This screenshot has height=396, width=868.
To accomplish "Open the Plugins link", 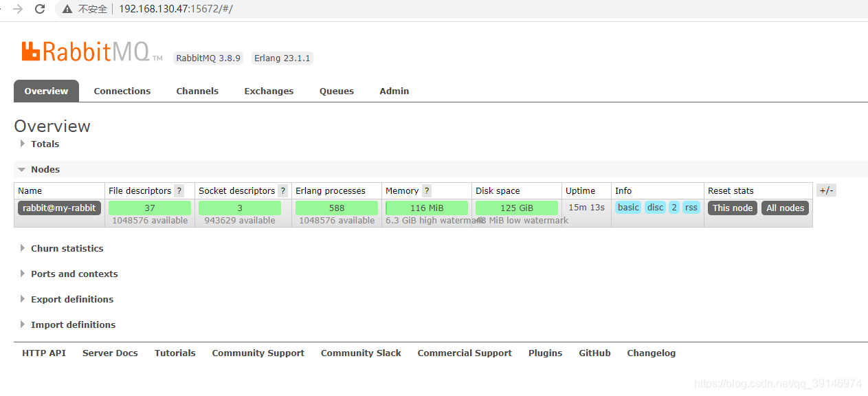I will click(546, 353).
